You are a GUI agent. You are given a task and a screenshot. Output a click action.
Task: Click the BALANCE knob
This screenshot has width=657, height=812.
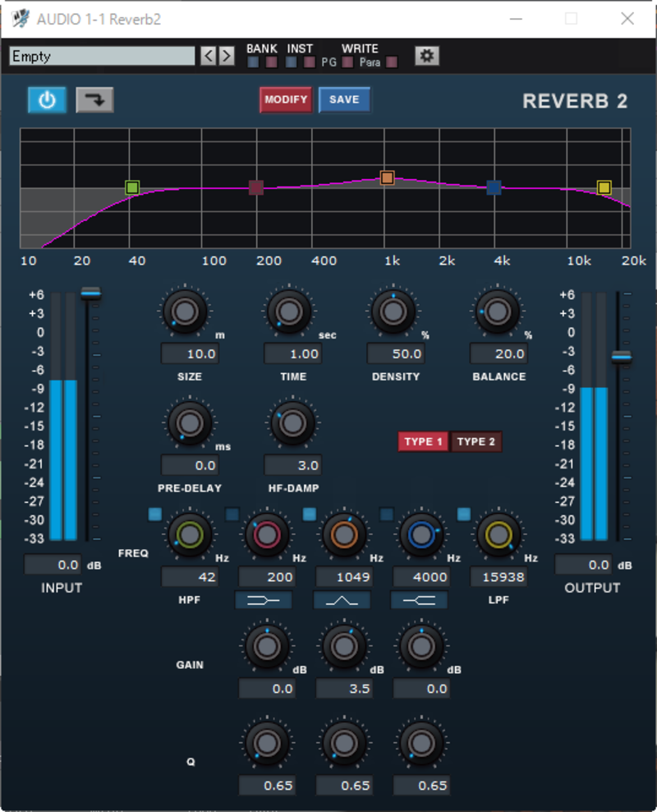coord(498,311)
